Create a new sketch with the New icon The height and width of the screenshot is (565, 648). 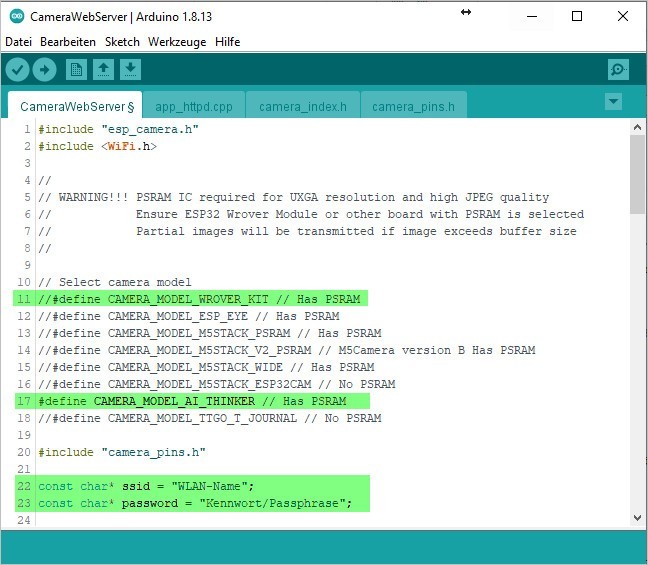click(76, 69)
